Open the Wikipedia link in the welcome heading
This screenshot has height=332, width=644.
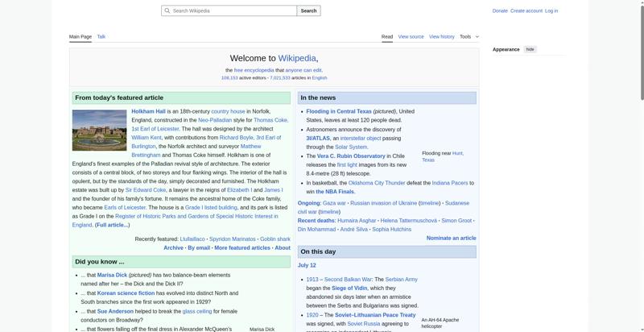pos(297,58)
